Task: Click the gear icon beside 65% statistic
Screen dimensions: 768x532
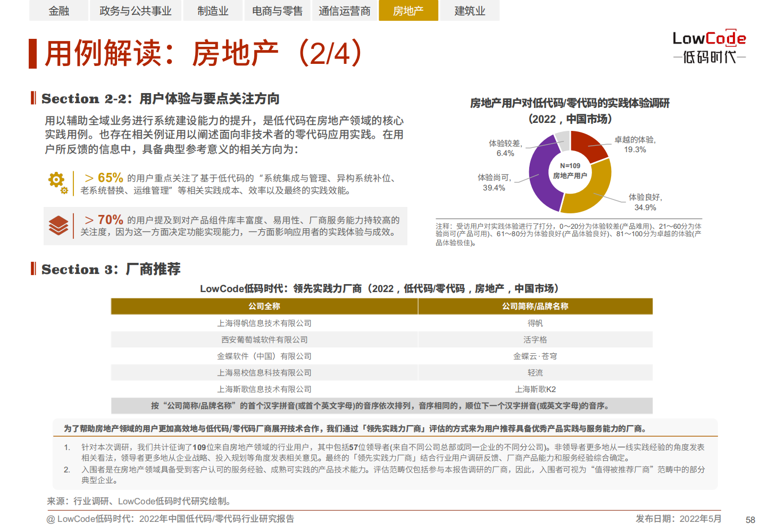Action: click(57, 182)
